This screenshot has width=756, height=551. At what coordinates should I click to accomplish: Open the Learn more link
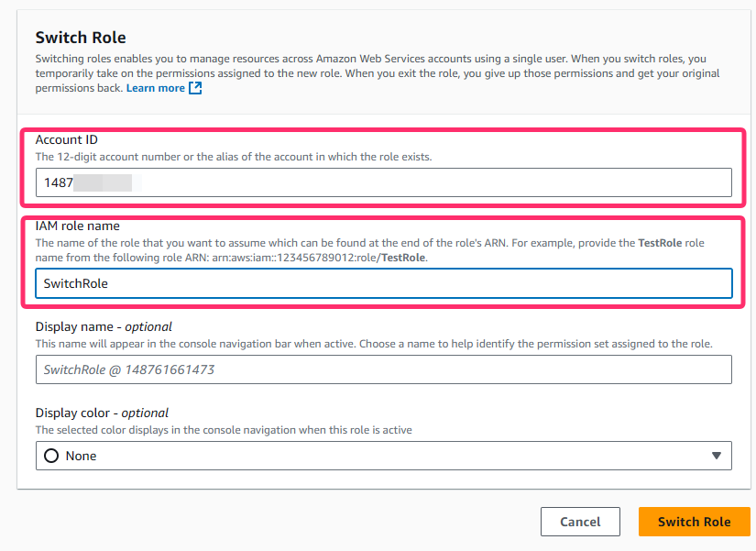click(155, 88)
